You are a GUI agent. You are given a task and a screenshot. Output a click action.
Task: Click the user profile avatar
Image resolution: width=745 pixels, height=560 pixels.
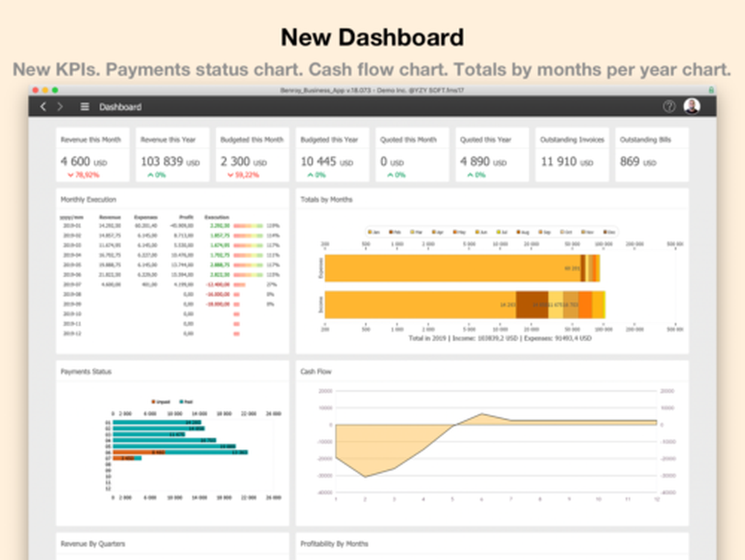pyautogui.click(x=691, y=106)
